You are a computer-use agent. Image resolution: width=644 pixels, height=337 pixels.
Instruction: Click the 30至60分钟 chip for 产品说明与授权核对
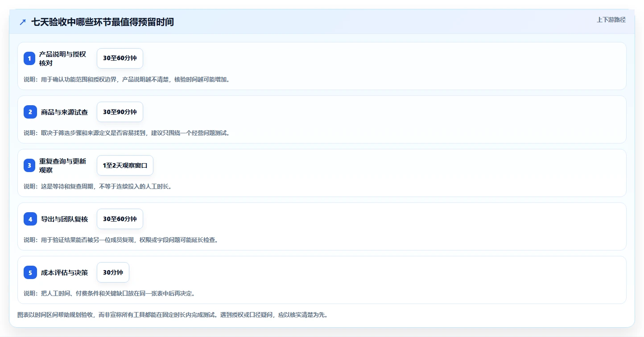[120, 58]
